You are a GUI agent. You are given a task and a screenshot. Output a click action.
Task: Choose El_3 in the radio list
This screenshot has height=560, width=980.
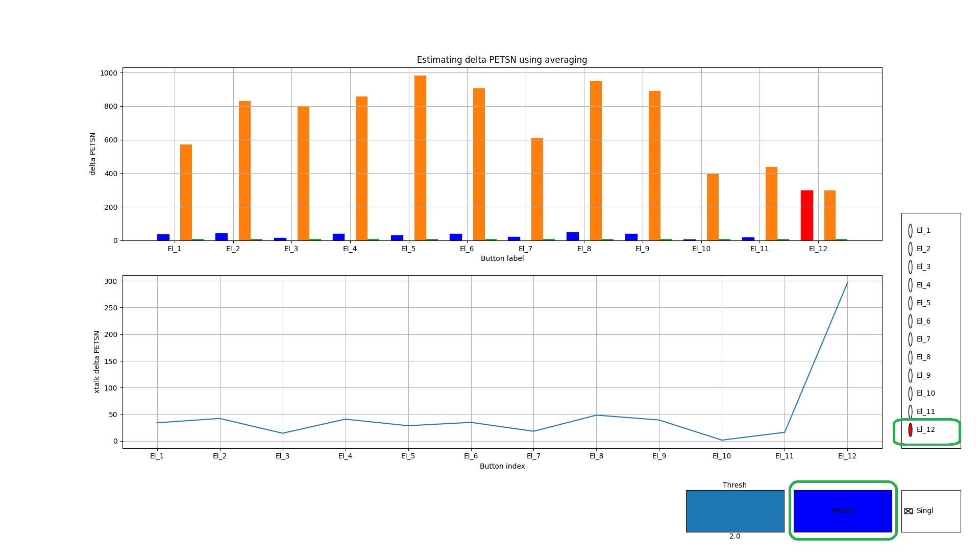point(910,267)
